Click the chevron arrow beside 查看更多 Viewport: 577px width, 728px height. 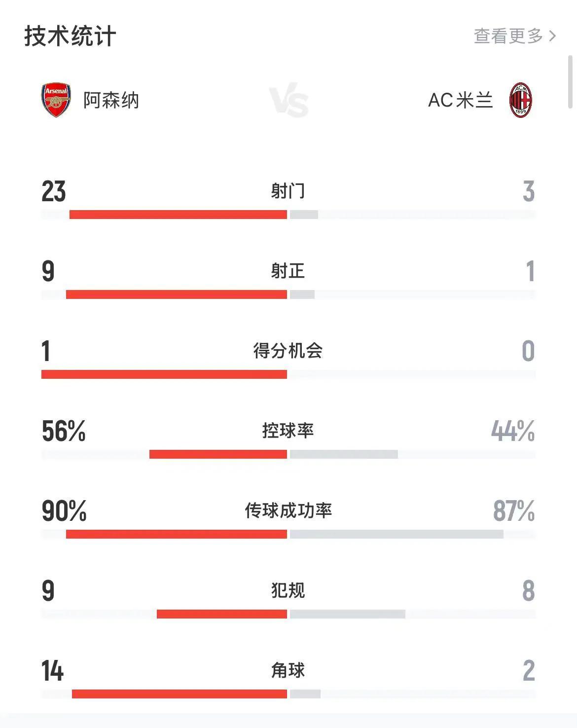point(552,36)
